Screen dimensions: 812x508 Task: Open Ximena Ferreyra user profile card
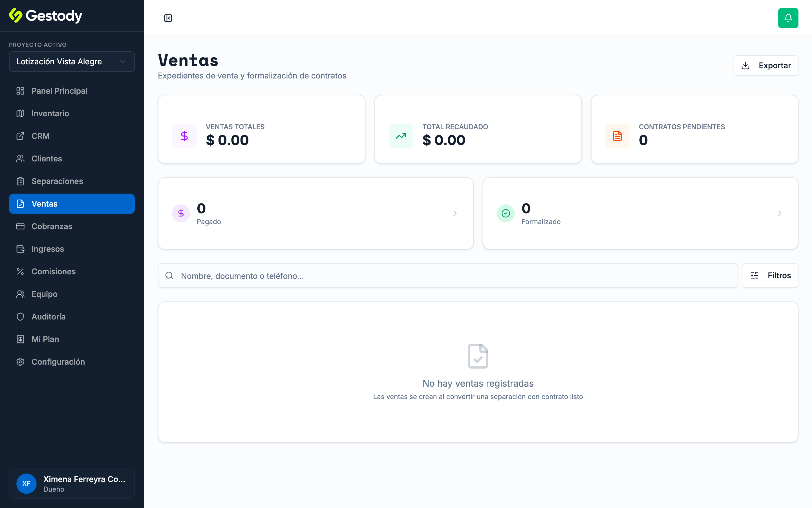72,483
